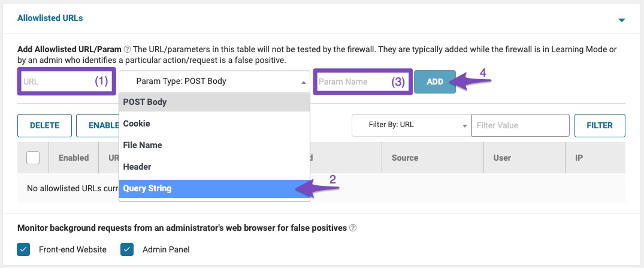Collapse the Allowlisted URLs section arrow
This screenshot has width=644, height=268.
[621, 20]
